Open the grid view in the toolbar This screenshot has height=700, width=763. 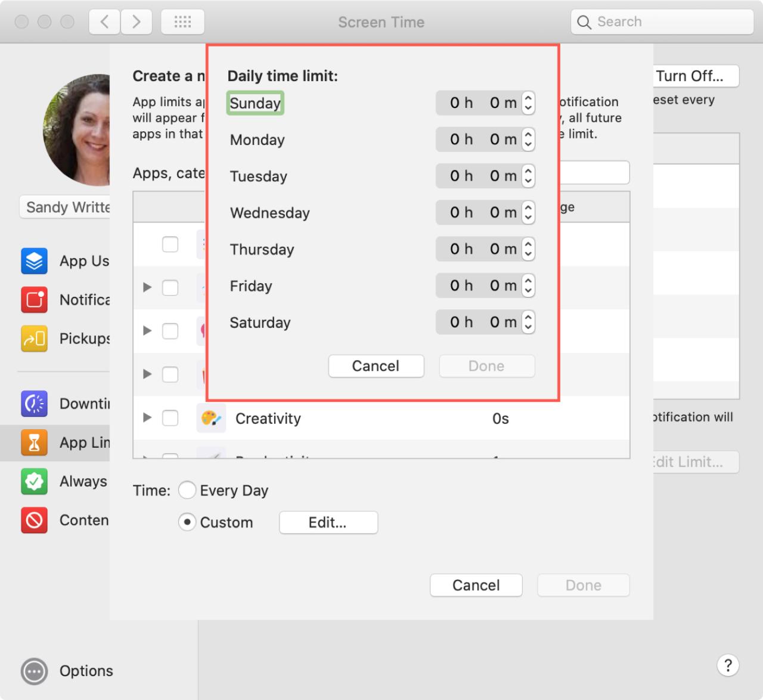pyautogui.click(x=182, y=21)
